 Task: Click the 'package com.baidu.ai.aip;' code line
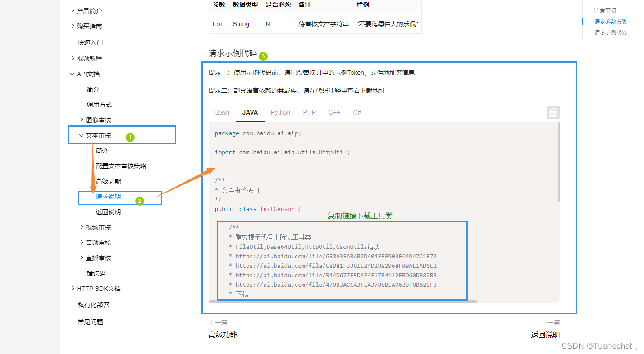click(x=258, y=133)
